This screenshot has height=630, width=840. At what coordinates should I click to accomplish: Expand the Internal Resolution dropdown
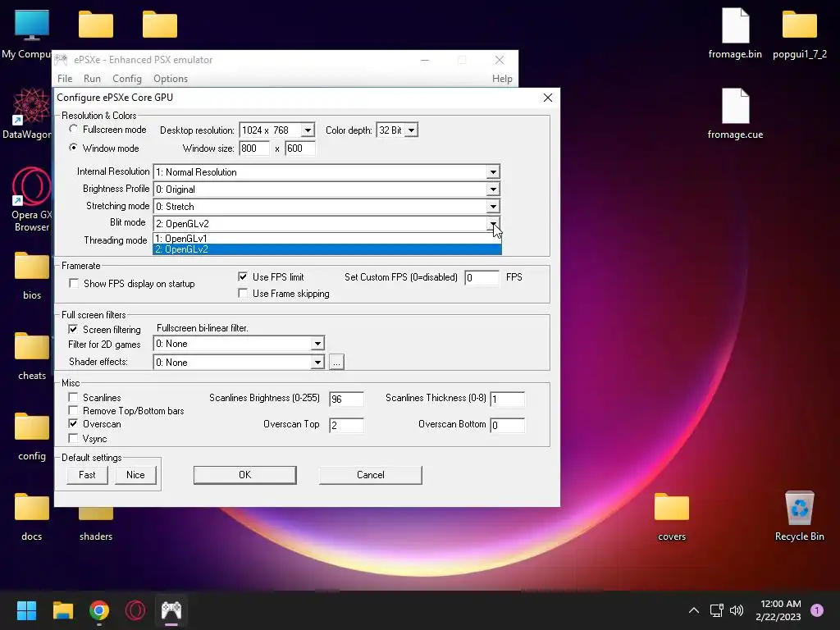pos(493,172)
